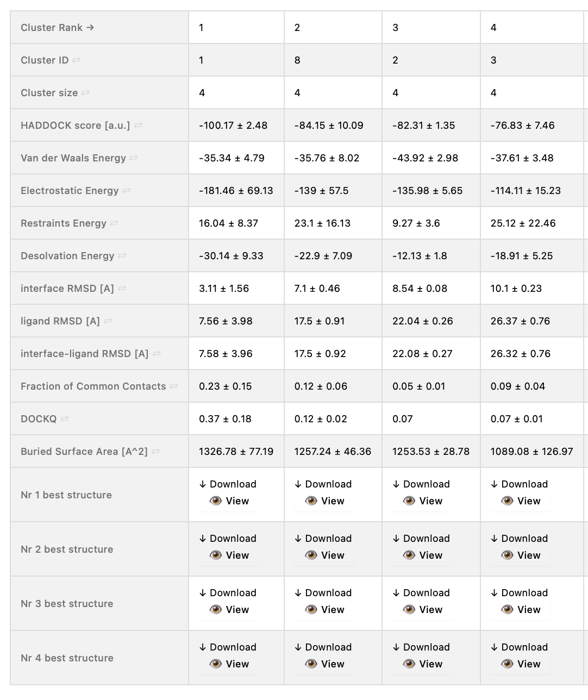View Nr 4 best structure of cluster rank 4

tap(521, 664)
